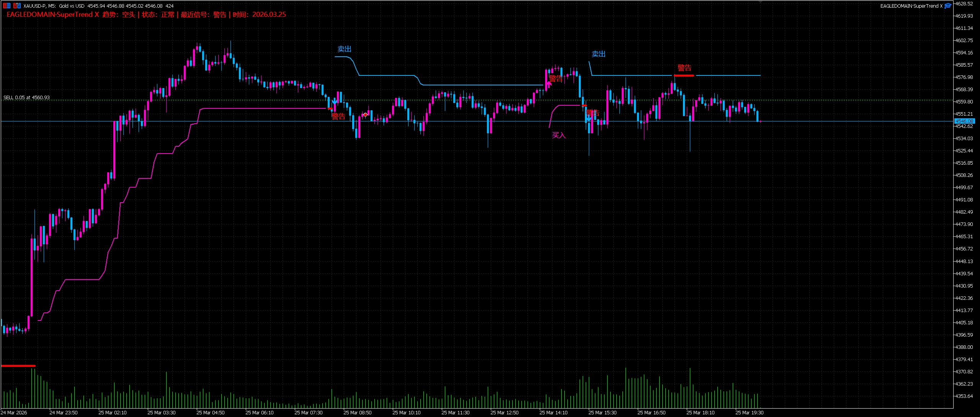Click the 4602.75 price scale label
The width and height of the screenshot is (980, 417).
[x=964, y=40]
